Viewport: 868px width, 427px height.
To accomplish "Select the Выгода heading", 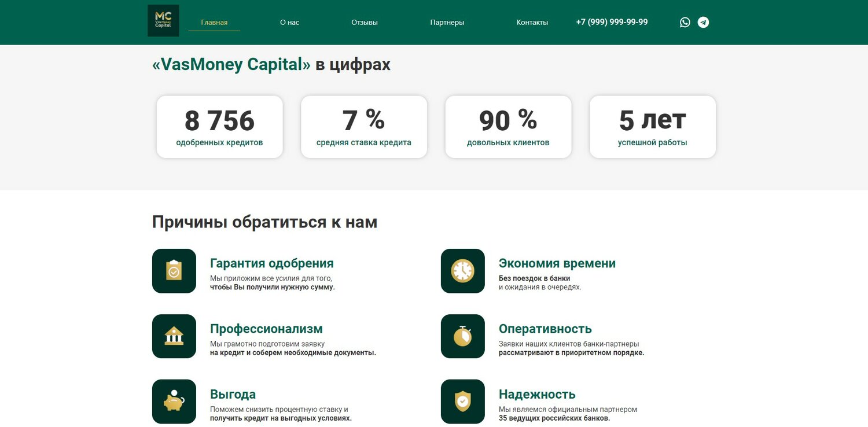I will click(x=233, y=395).
